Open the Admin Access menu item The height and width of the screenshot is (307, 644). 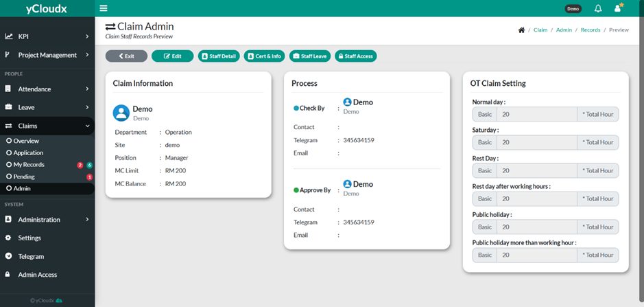47,274
